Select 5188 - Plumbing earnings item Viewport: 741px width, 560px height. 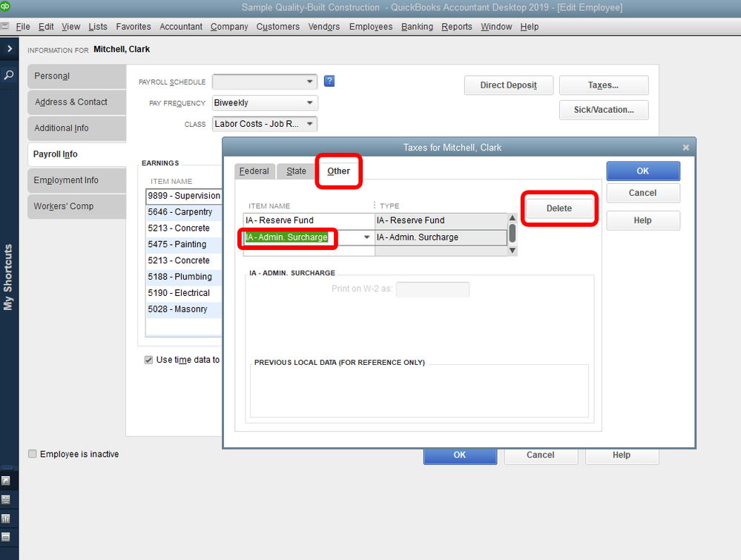pos(184,277)
